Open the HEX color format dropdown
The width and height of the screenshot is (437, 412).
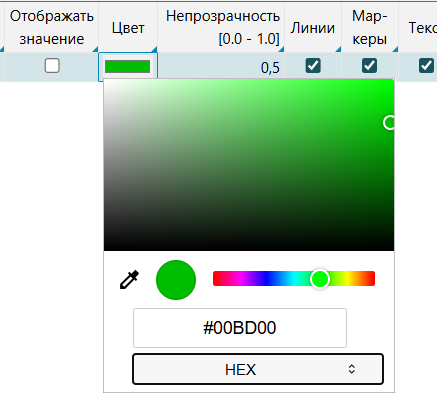point(258,369)
